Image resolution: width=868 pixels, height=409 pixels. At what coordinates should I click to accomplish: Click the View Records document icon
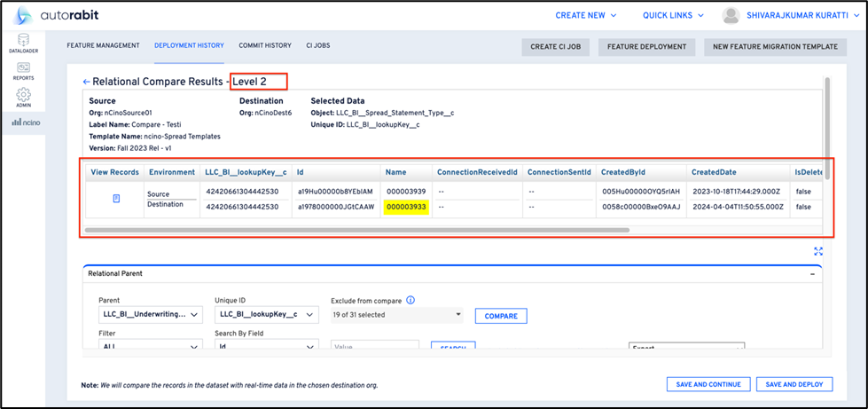pyautogui.click(x=116, y=199)
